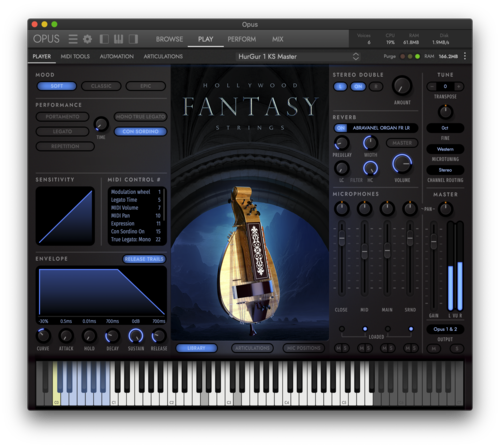
Task: Enable Repetition performance
Action: (65, 146)
